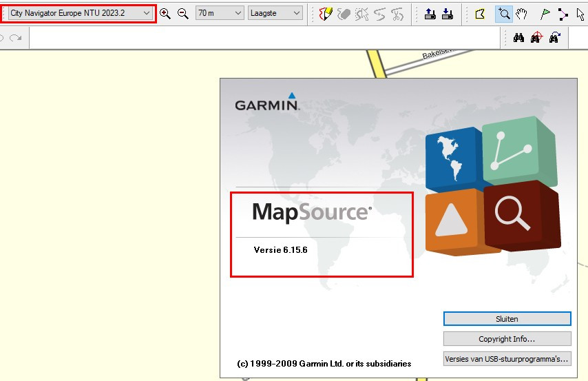
Task: Click the Find Recent binoculars with arrow
Action: point(555,37)
